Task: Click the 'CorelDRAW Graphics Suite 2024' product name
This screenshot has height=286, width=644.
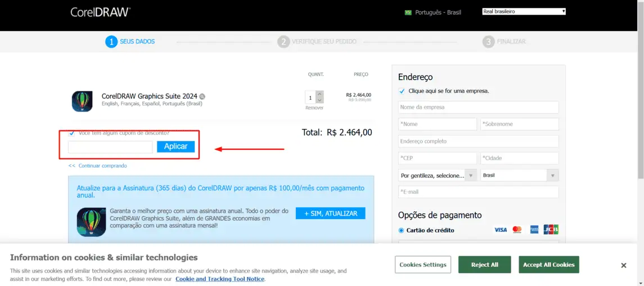Action: [x=150, y=96]
